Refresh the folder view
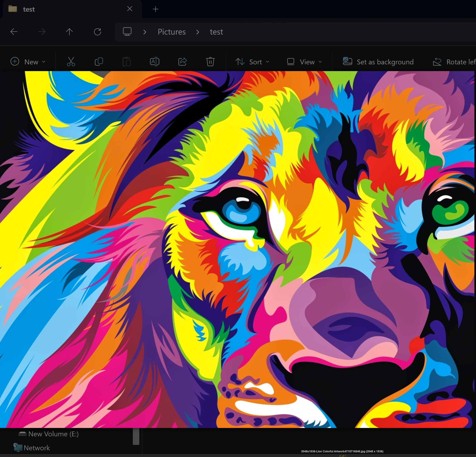476x457 pixels. click(97, 32)
